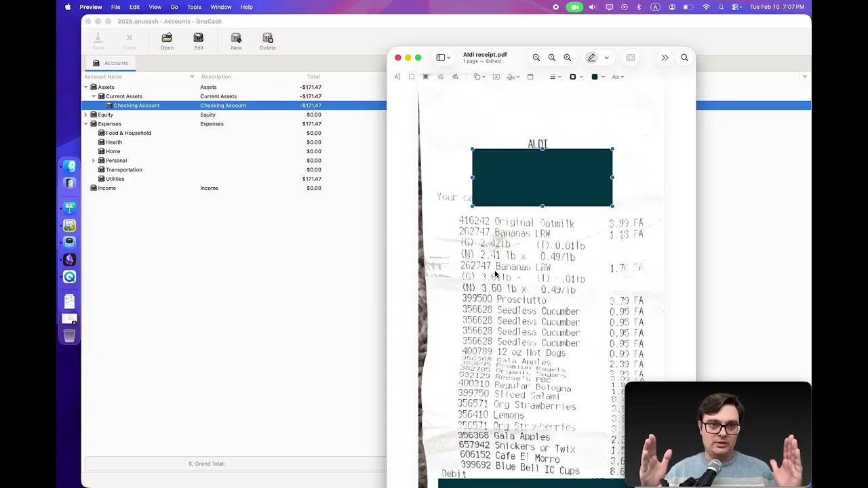
Task: Open the Sign signature dropdown
Action: 513,77
